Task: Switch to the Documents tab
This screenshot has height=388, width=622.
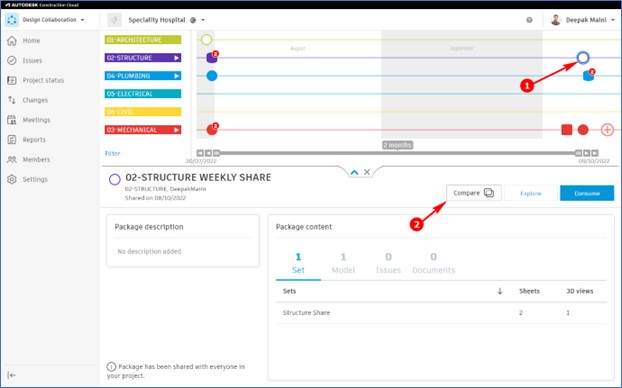Action: tap(433, 263)
